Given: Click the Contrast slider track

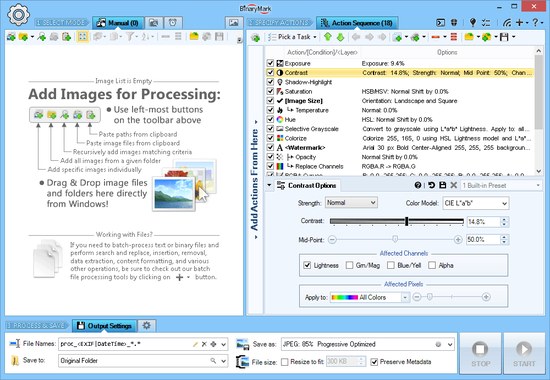Looking at the screenshot, I should tap(397, 221).
